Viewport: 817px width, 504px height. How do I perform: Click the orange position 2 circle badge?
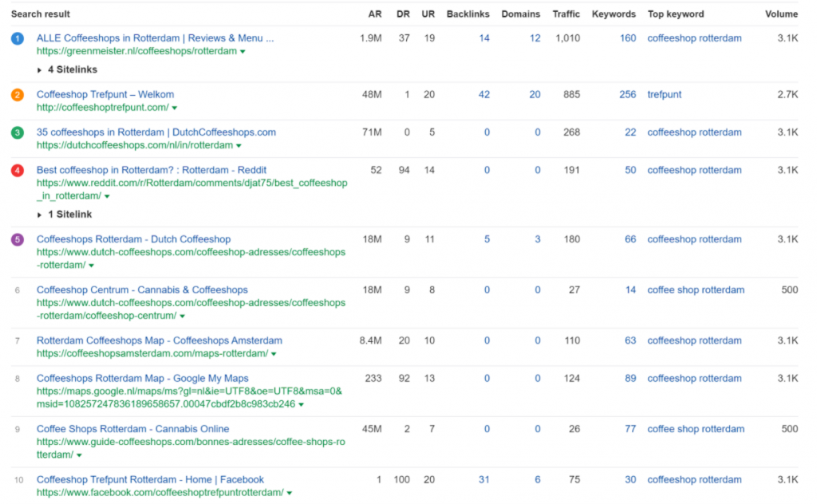[18, 95]
